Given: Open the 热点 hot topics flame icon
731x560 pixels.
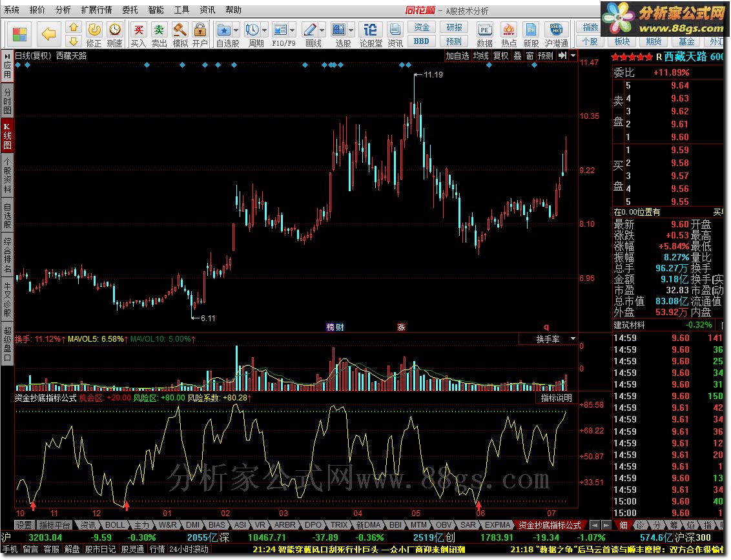Looking at the screenshot, I should click(x=509, y=34).
